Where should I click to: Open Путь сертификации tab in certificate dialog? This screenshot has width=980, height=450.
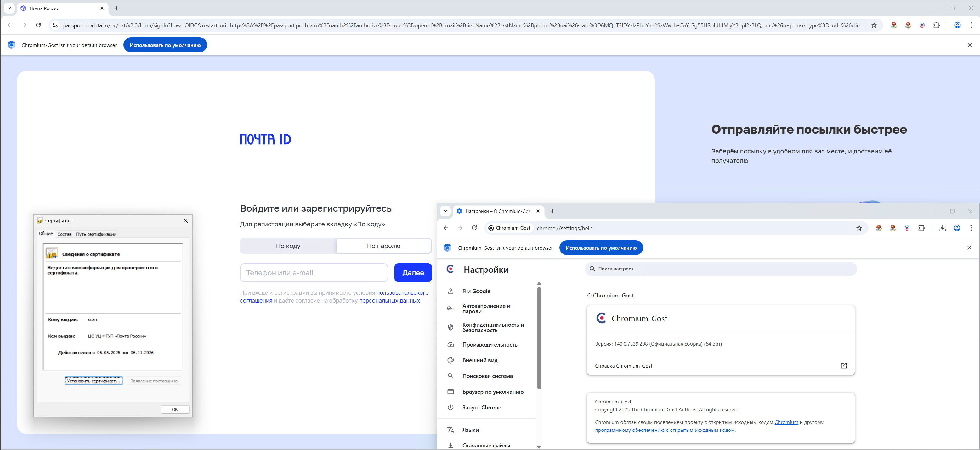96,234
